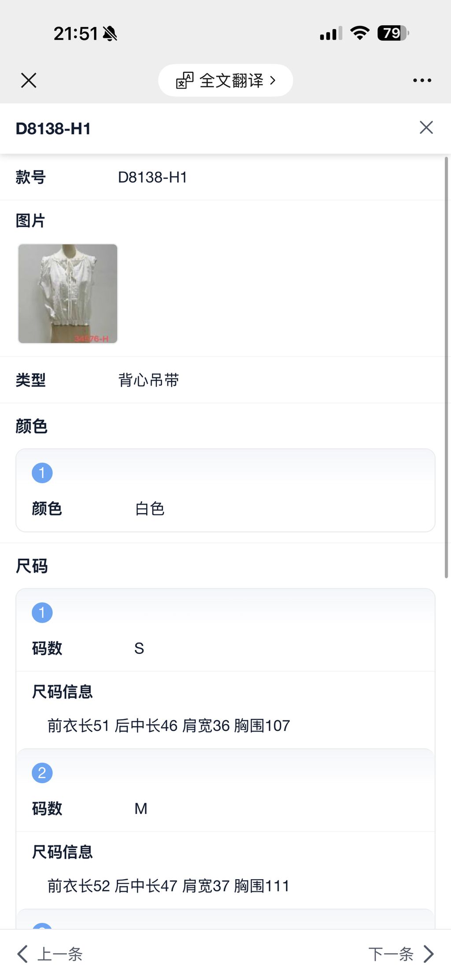Tap the 码数 value S

point(139,648)
